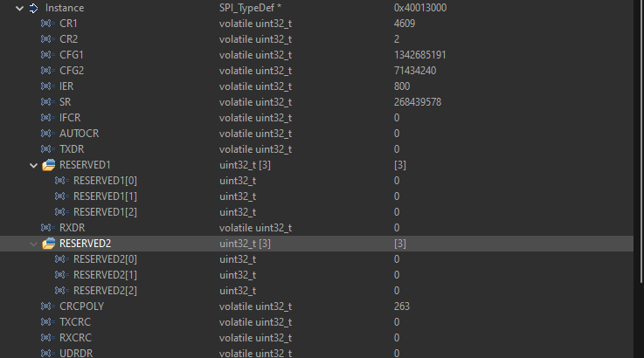Click the CFG2 value 71434240
Image resolution: width=644 pixels, height=358 pixels.
[x=415, y=71]
